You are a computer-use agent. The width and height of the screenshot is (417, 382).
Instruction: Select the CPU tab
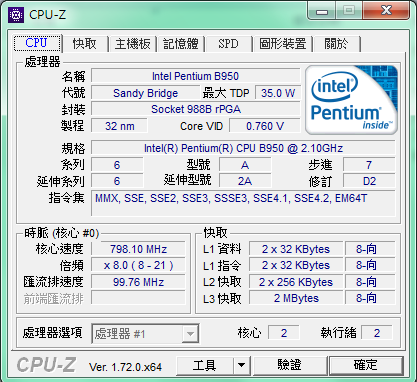pos(37,43)
